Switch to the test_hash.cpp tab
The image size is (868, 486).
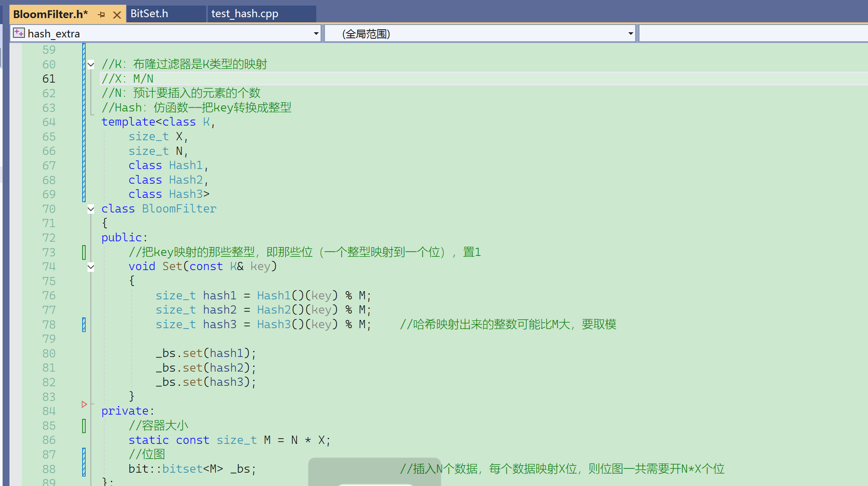pos(244,14)
